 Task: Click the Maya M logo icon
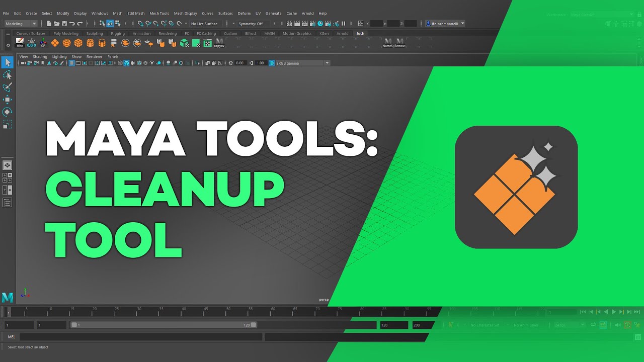pyautogui.click(x=7, y=297)
